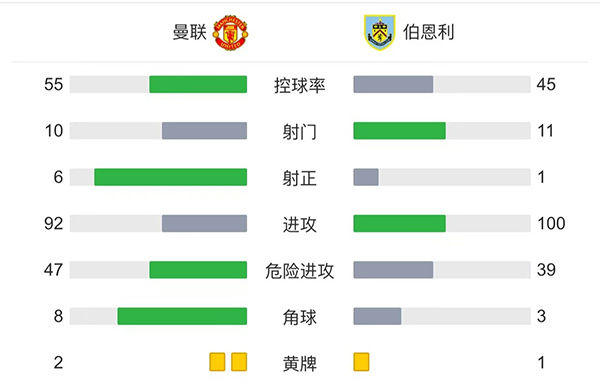
Task: Click Manchester United's first yellow card icon
Action: click(x=217, y=362)
